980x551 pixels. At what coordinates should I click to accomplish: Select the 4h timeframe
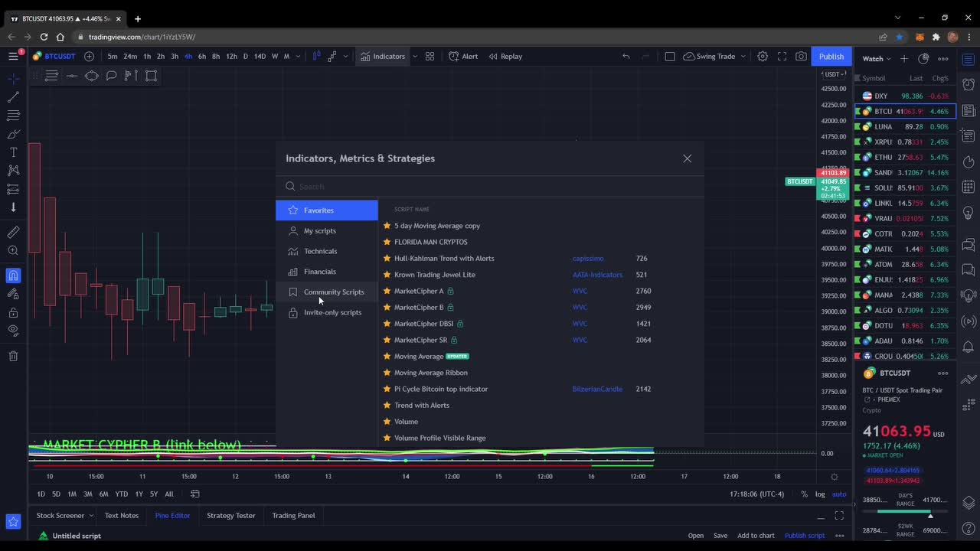point(188,56)
